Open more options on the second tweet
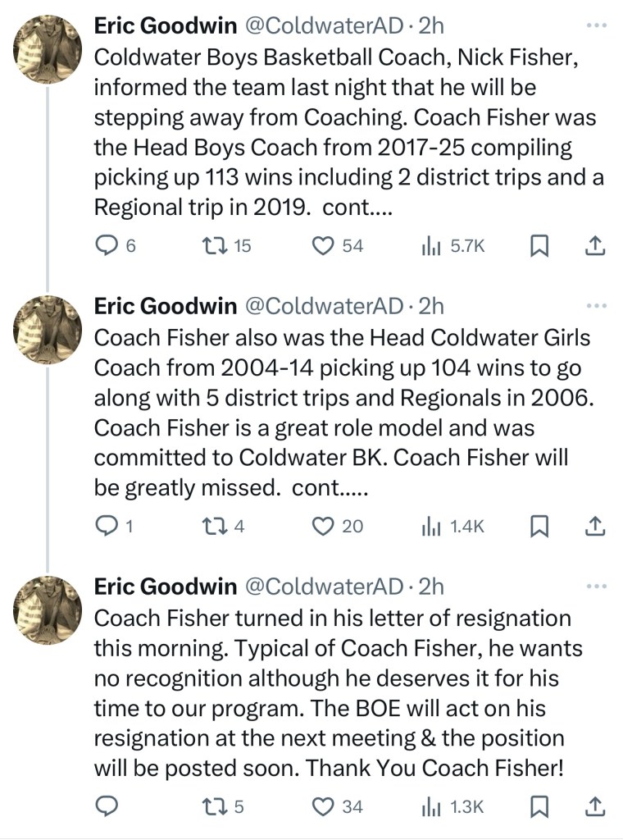The image size is (623, 840). [x=597, y=306]
